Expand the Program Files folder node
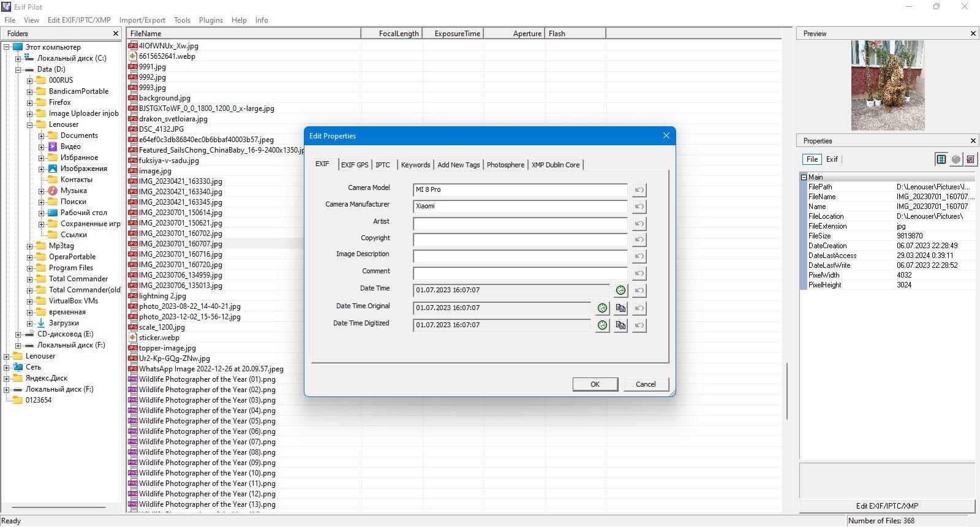Image resolution: width=980 pixels, height=527 pixels. click(29, 268)
